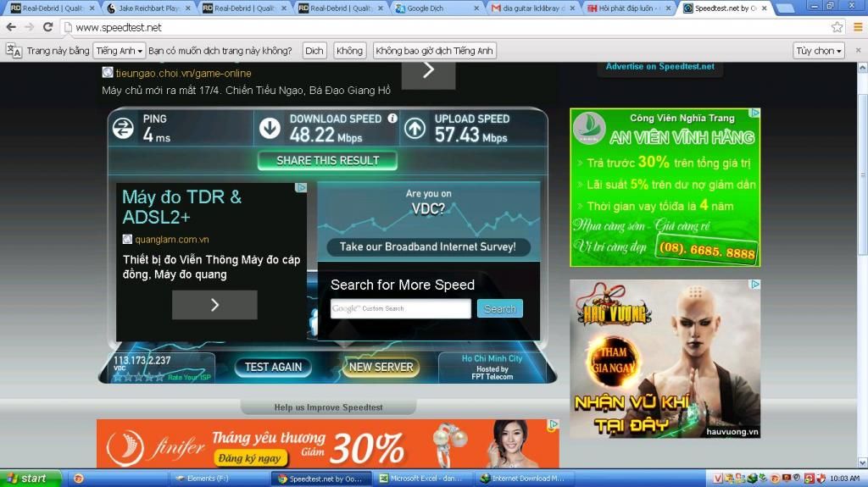Click the page scrollbar down arrow

(x=862, y=462)
